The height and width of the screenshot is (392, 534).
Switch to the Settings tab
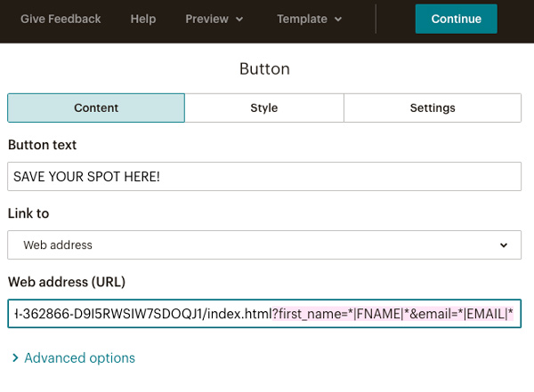tap(433, 108)
